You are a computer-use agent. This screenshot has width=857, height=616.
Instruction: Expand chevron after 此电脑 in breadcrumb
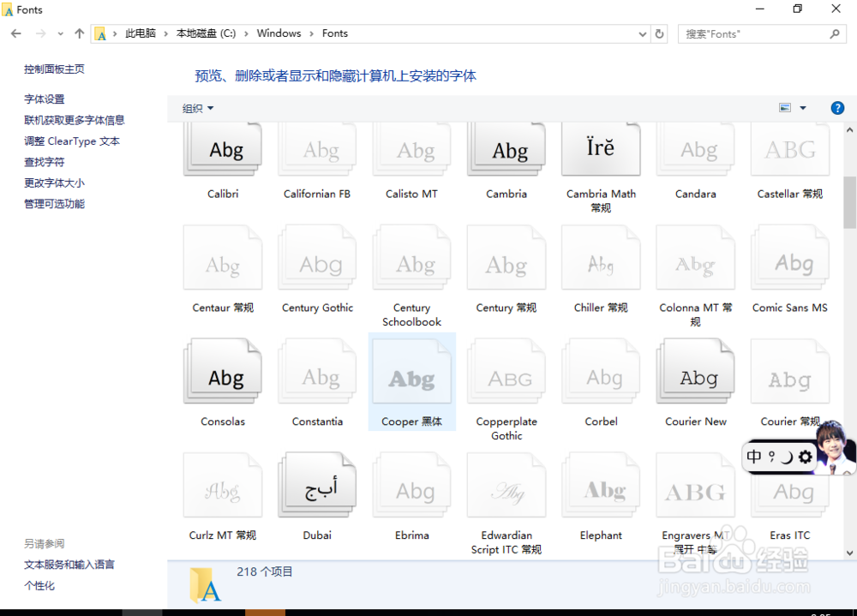pyautogui.click(x=166, y=34)
